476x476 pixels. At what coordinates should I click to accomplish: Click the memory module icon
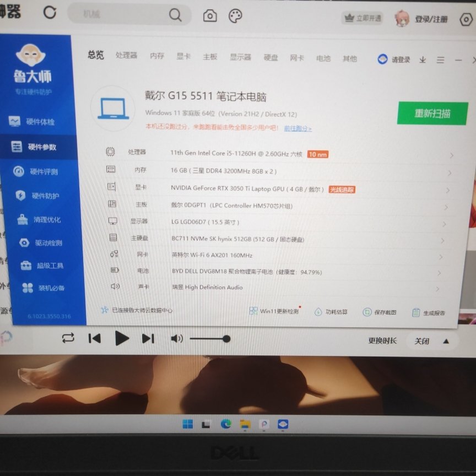point(111,169)
